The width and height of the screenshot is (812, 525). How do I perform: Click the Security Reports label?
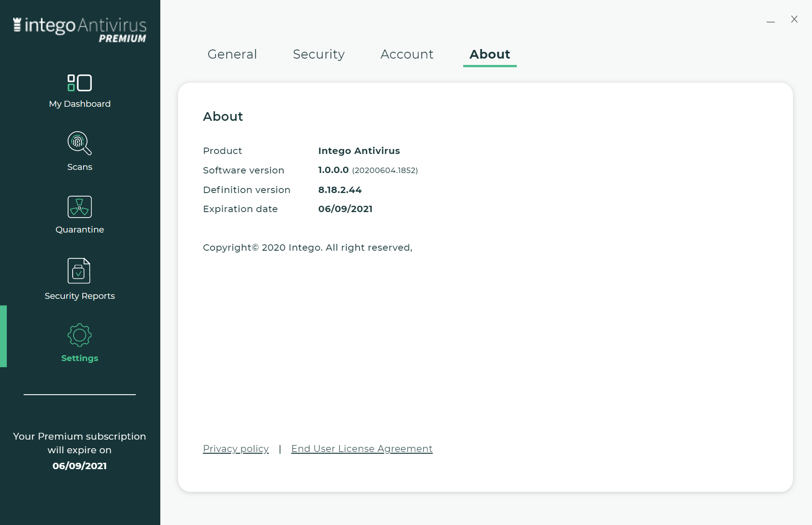tap(80, 296)
